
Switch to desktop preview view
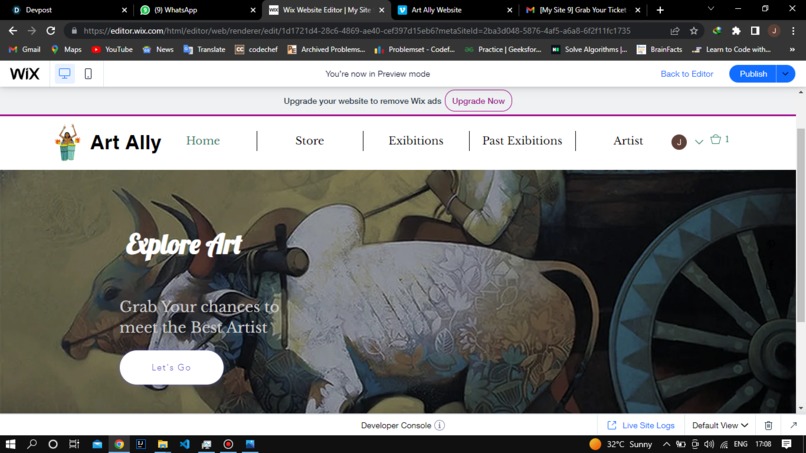64,74
